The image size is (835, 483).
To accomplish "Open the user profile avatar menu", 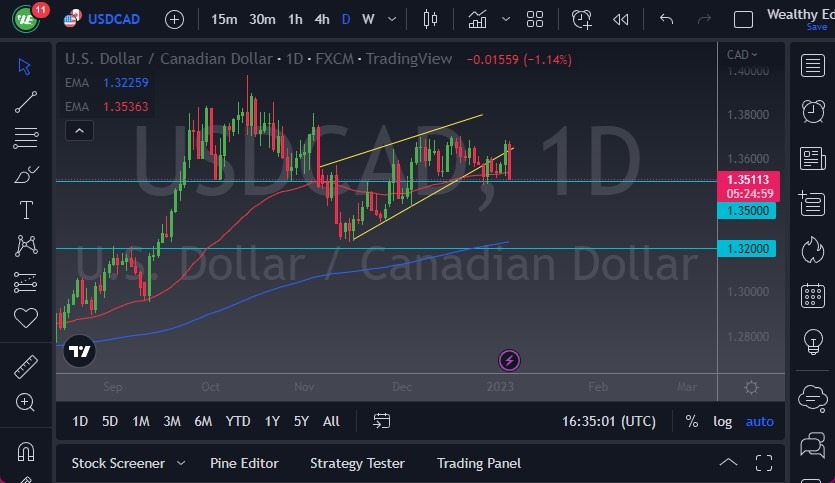I will tap(26, 19).
